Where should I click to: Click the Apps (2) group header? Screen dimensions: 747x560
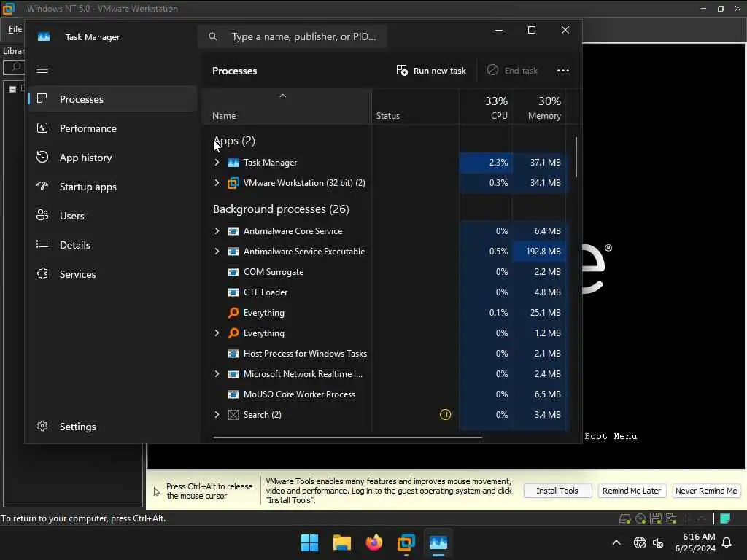234,141
